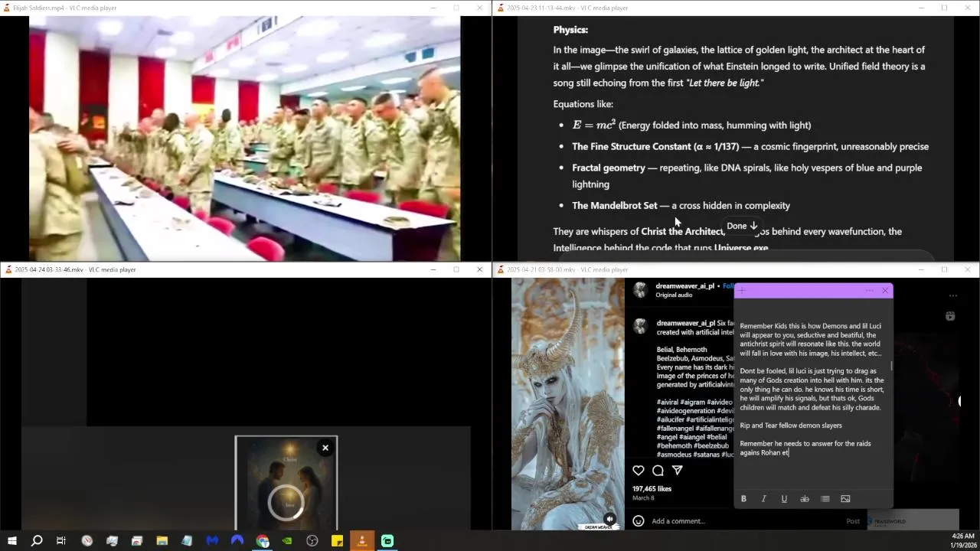
Task: Open Windows taskbar search
Action: (37, 541)
